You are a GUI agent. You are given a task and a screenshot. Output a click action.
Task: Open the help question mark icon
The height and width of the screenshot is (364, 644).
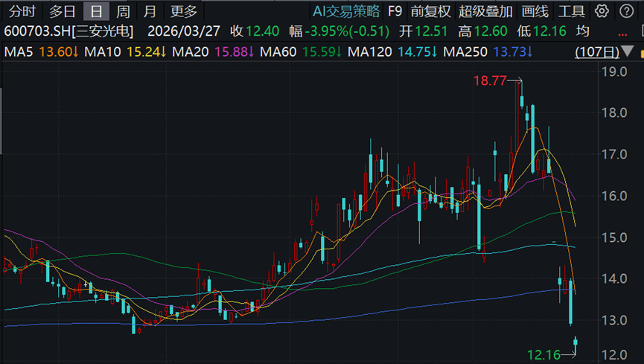click(626, 11)
